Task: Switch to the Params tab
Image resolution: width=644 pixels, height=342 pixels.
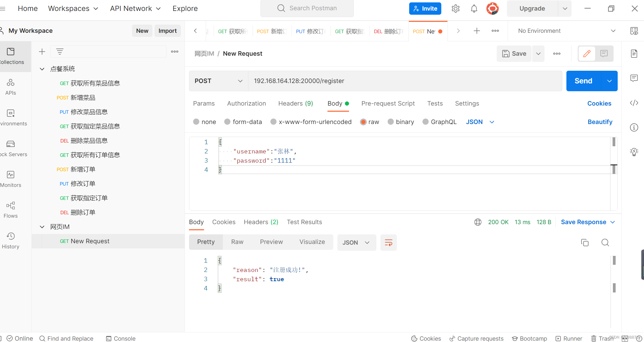Action: click(x=204, y=104)
